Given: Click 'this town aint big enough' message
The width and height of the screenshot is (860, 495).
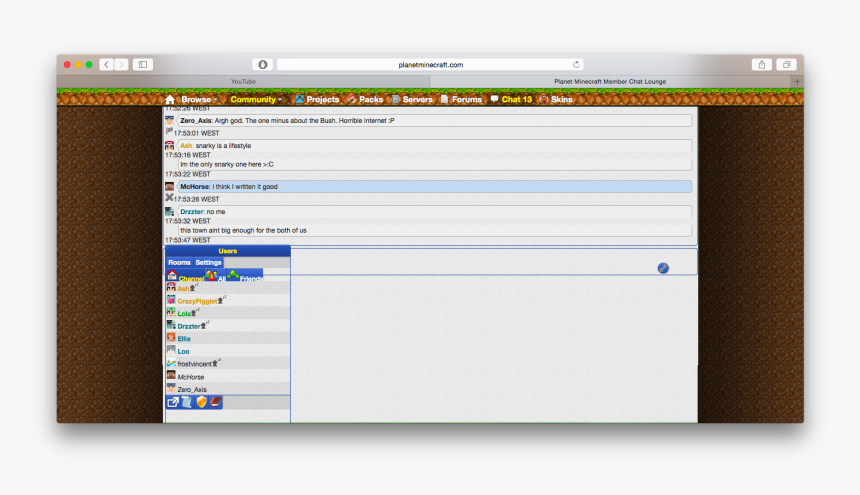Looking at the screenshot, I should coord(243,231).
